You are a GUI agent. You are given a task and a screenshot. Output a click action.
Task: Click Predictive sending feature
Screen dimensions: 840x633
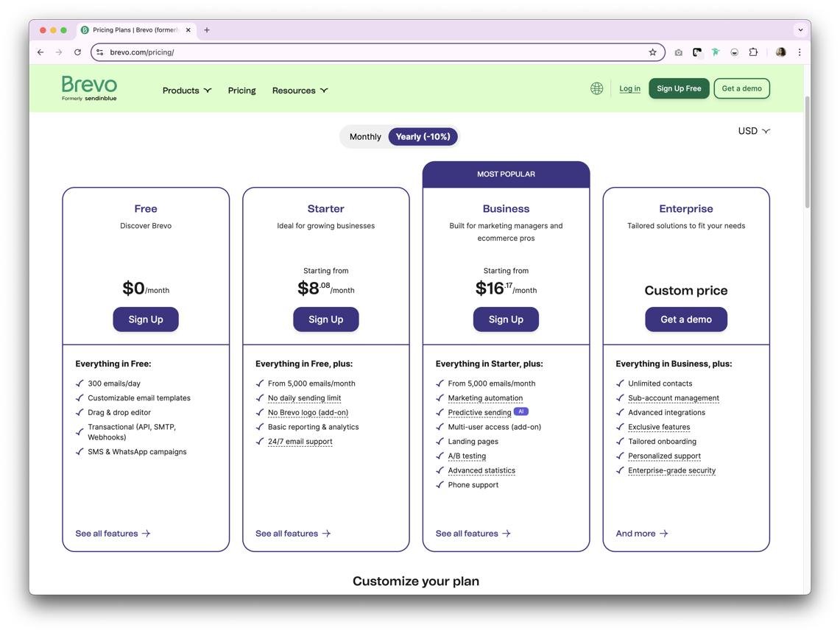click(x=479, y=412)
